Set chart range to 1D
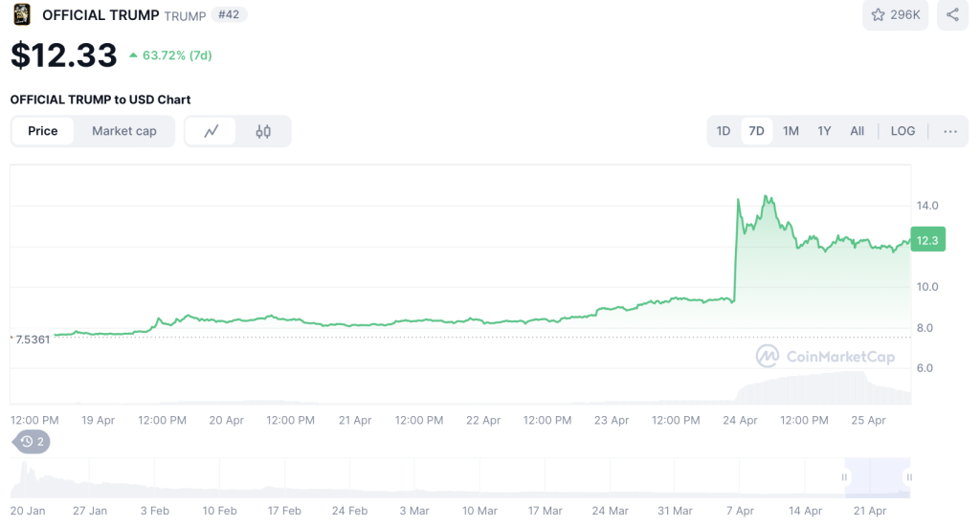Screen dimensions: 980x527 724,131
